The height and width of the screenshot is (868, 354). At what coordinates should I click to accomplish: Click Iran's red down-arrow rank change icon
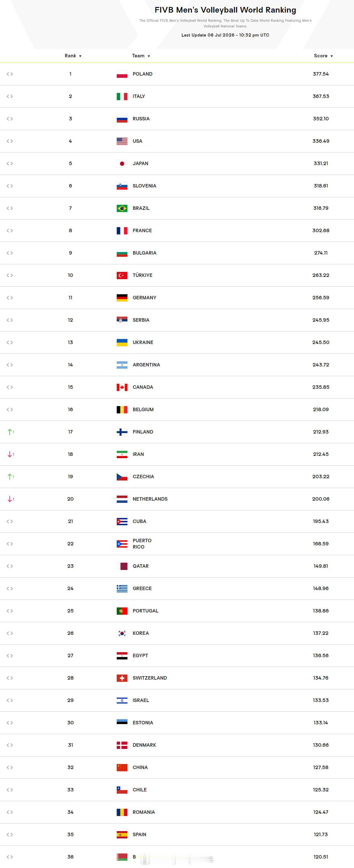[x=10, y=454]
